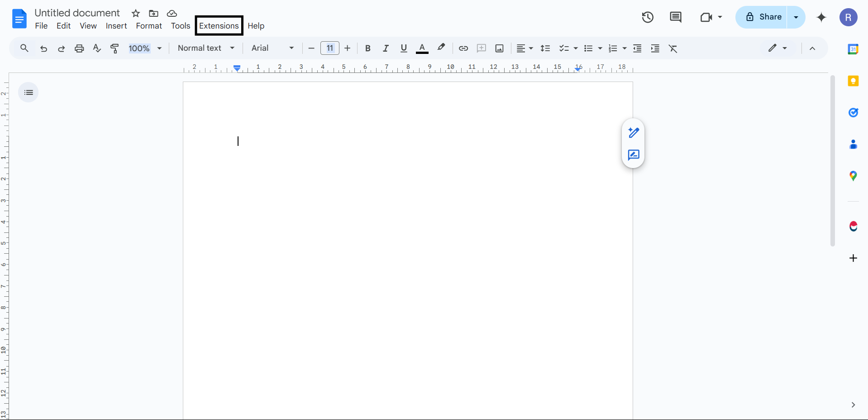This screenshot has width=868, height=420.
Task: Insert a link
Action: [x=463, y=48]
